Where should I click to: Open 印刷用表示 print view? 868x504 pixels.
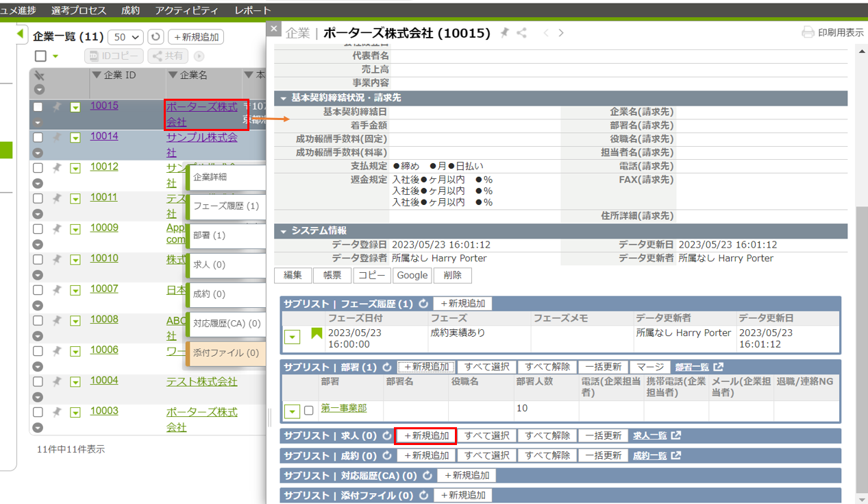click(x=832, y=33)
